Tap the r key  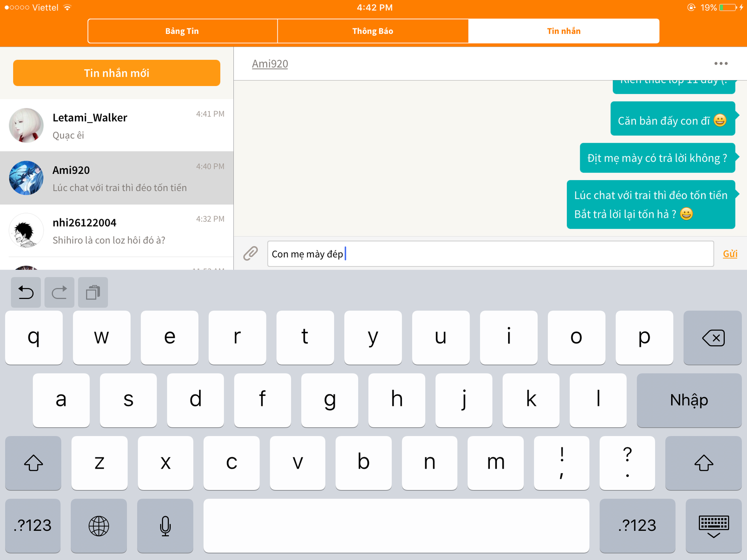(237, 338)
